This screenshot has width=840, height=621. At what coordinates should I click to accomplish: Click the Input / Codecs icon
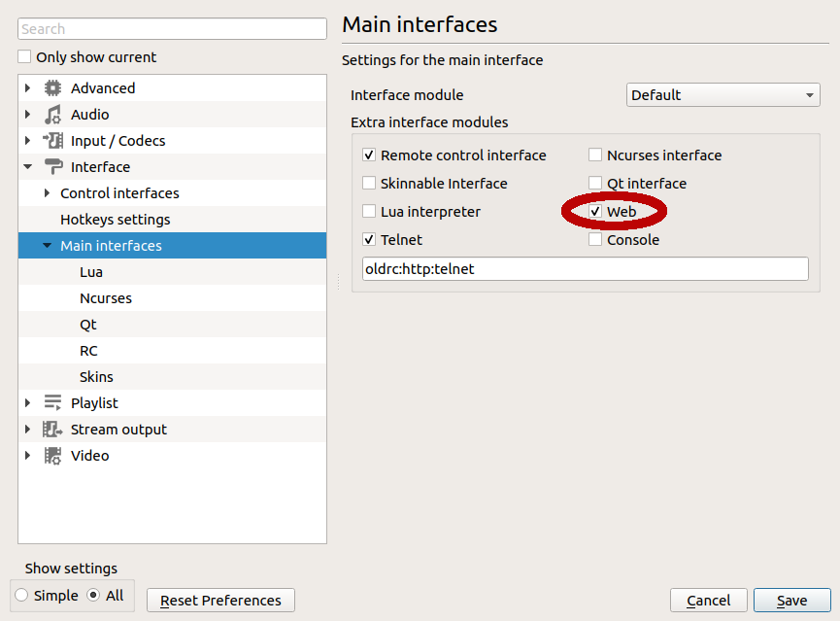tap(53, 141)
